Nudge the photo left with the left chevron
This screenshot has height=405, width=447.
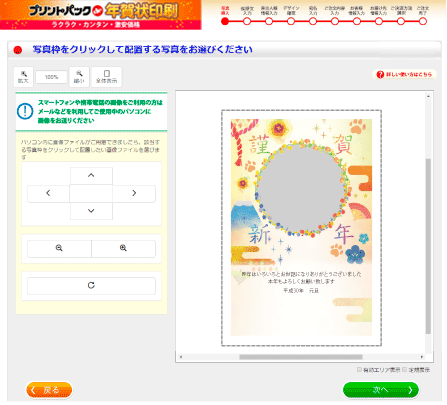(x=48, y=193)
